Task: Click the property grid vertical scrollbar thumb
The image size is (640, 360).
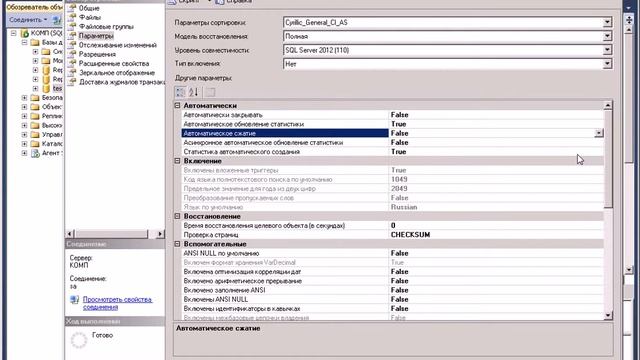Action: click(x=608, y=159)
